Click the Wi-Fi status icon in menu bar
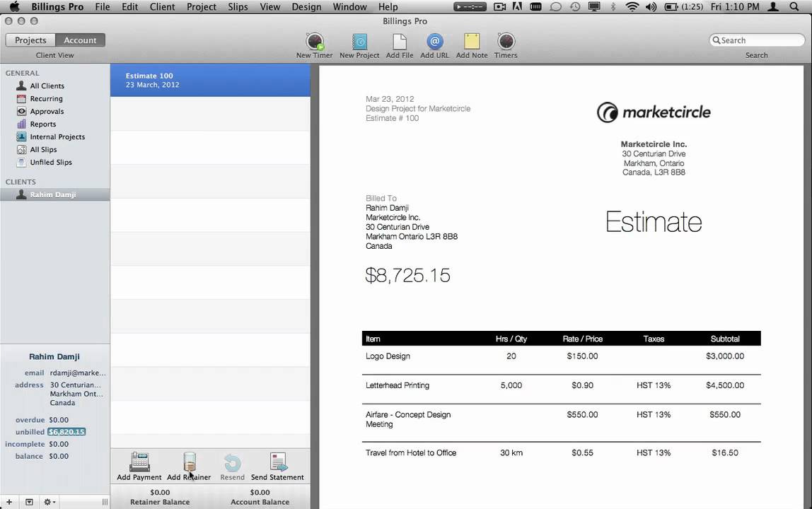 (632, 7)
